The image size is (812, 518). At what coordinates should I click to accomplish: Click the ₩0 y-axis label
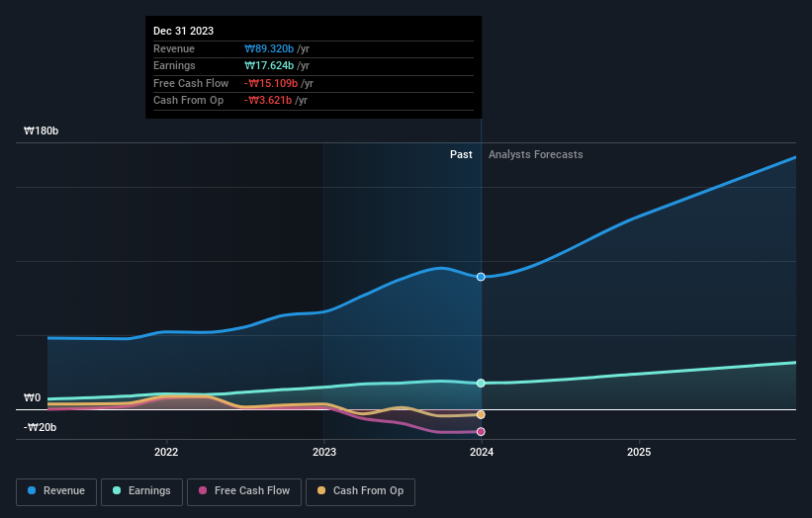coord(32,398)
